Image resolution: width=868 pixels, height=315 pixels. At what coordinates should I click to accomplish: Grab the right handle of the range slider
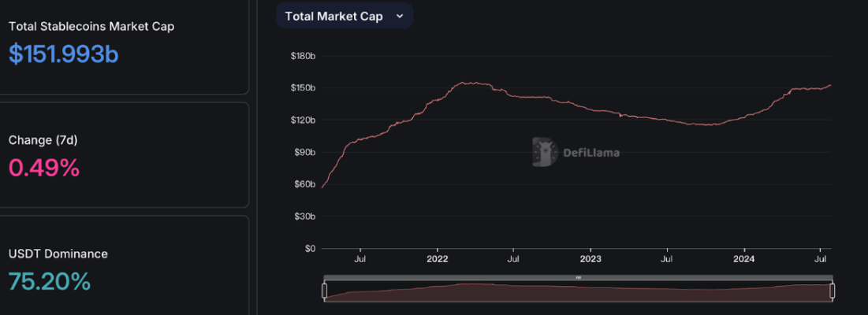833,291
